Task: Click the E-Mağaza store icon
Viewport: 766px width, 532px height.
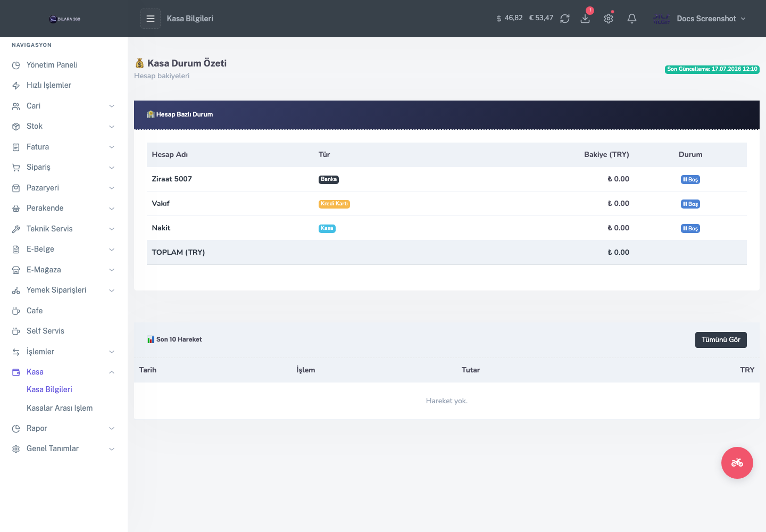Action: [x=16, y=270]
